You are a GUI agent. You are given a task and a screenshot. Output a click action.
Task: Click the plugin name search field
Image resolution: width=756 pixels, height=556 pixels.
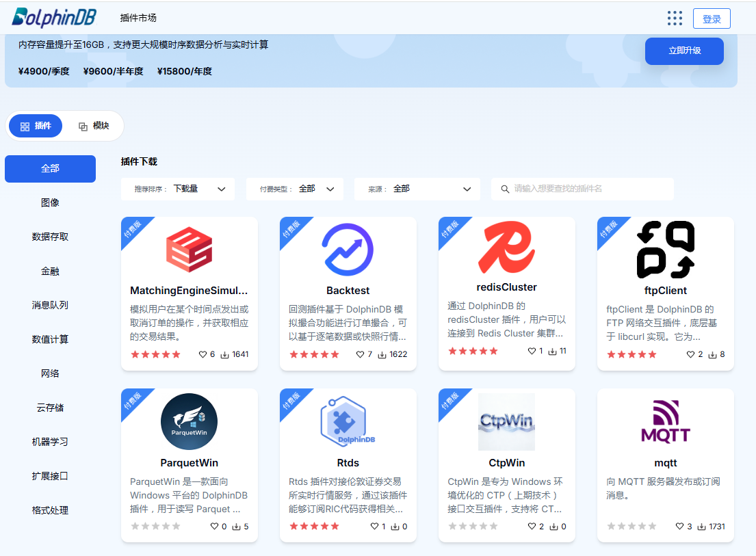pos(582,189)
